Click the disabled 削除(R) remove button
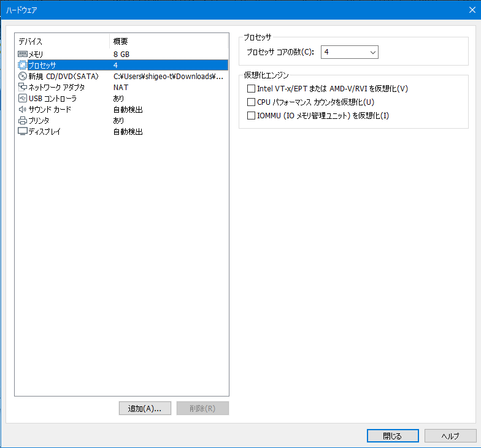481x448 pixels. (x=202, y=408)
